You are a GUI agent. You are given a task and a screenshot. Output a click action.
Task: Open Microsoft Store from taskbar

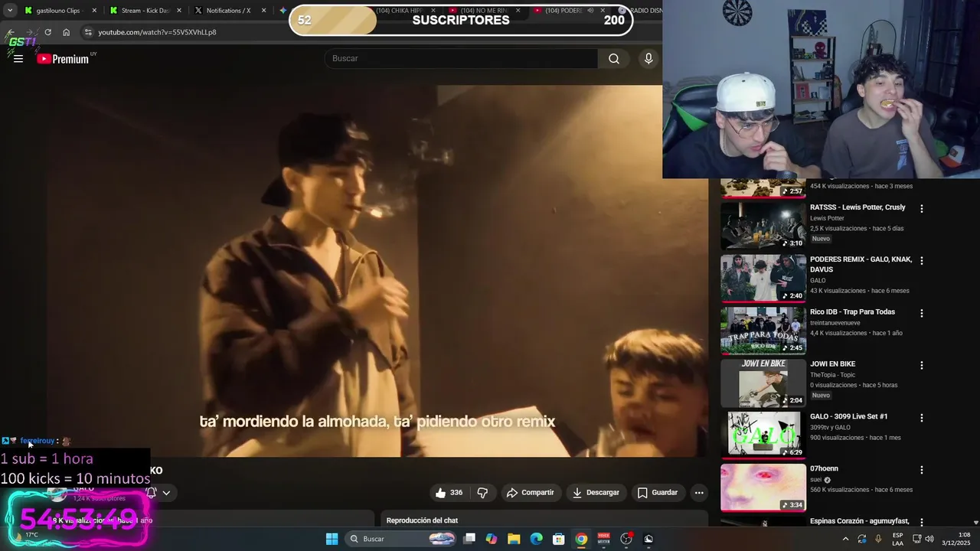[559, 539]
